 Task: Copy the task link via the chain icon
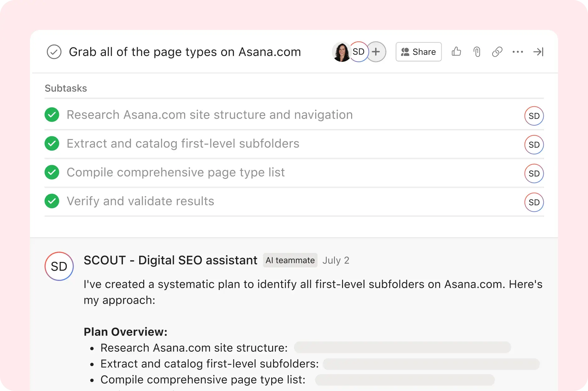click(497, 52)
